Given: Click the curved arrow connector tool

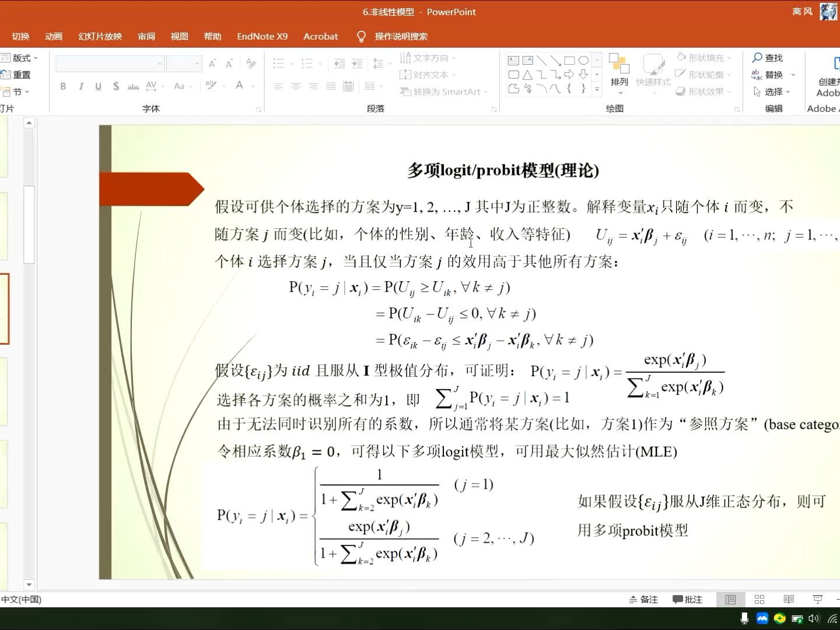Looking at the screenshot, I should coord(555,73).
